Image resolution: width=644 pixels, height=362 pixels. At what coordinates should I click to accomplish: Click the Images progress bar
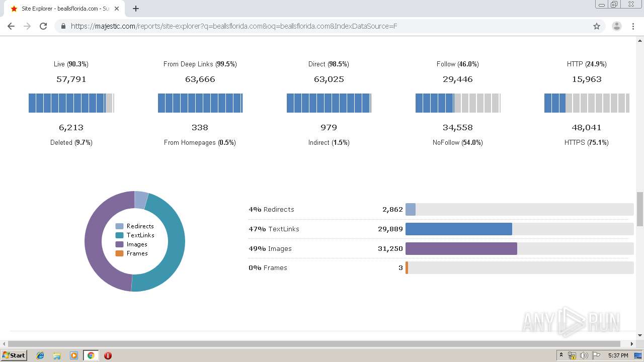(x=519, y=248)
